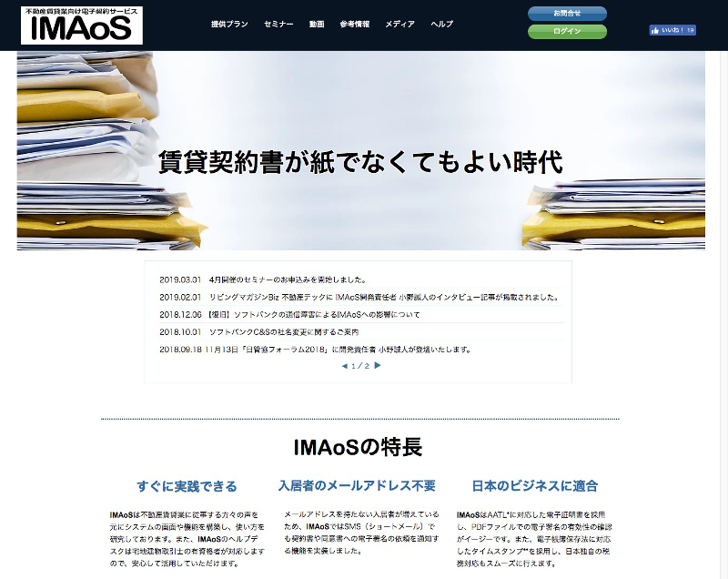
Task: Click the 入居者のメールアドレス不要 heading
Action: pyautogui.click(x=357, y=485)
